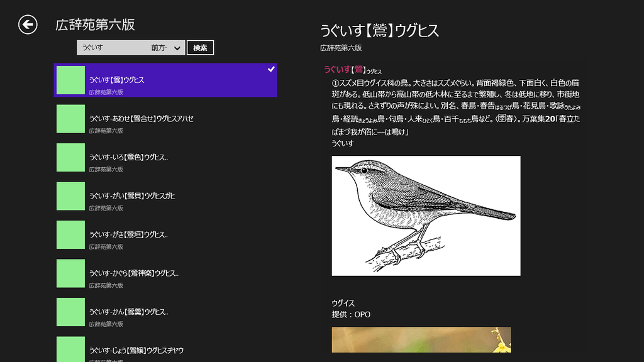Viewport: 644px width, 362px height.
Task: Click the 検索 search button
Action: tap(200, 47)
